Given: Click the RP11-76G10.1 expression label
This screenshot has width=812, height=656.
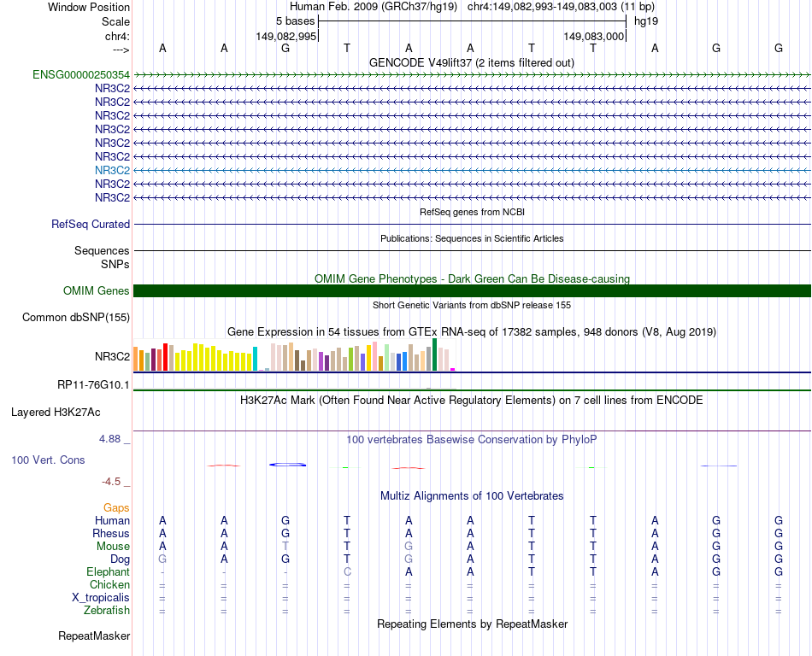Looking at the screenshot, I should (x=94, y=385).
